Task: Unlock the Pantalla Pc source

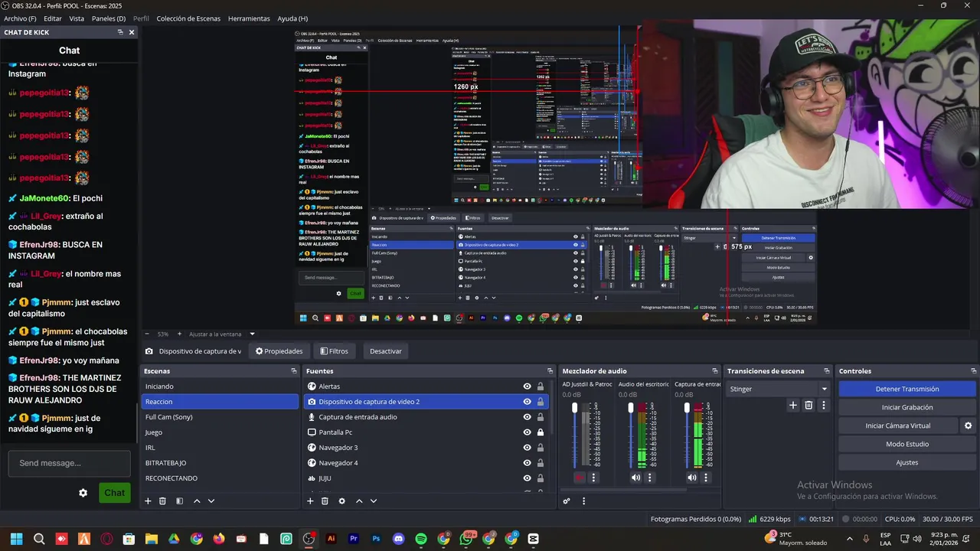Action: (541, 432)
